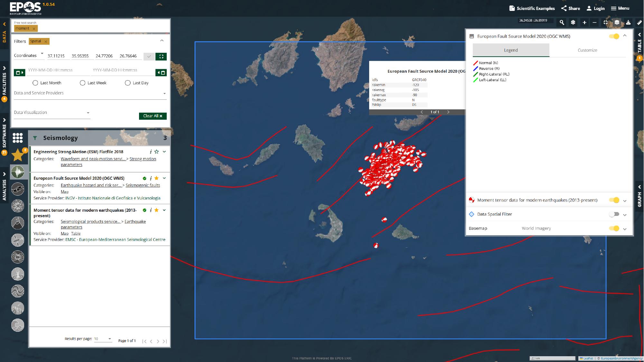
Task: Open Scientific Examples from top bar
Action: click(532, 8)
